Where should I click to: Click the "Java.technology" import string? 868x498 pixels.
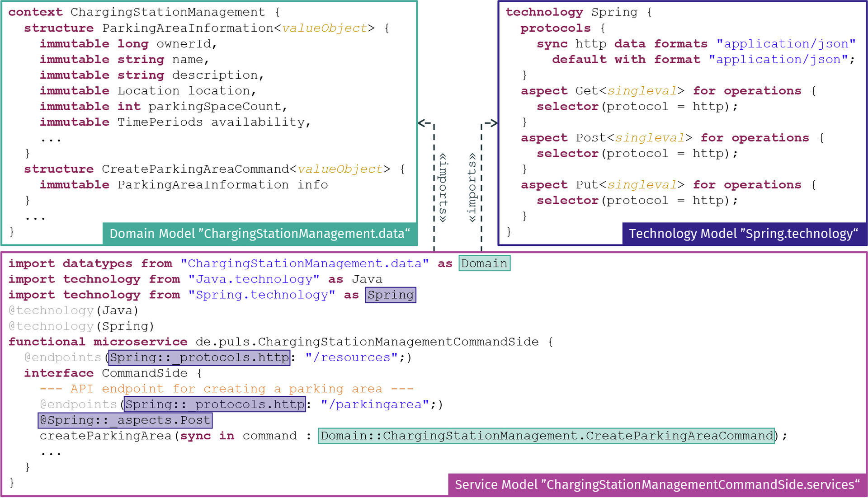(x=254, y=279)
